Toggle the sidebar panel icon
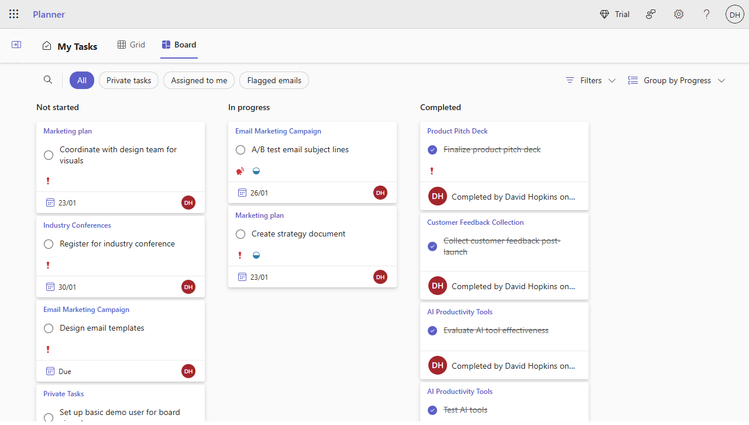Screen dimensions: 749x425 [x=16, y=45]
